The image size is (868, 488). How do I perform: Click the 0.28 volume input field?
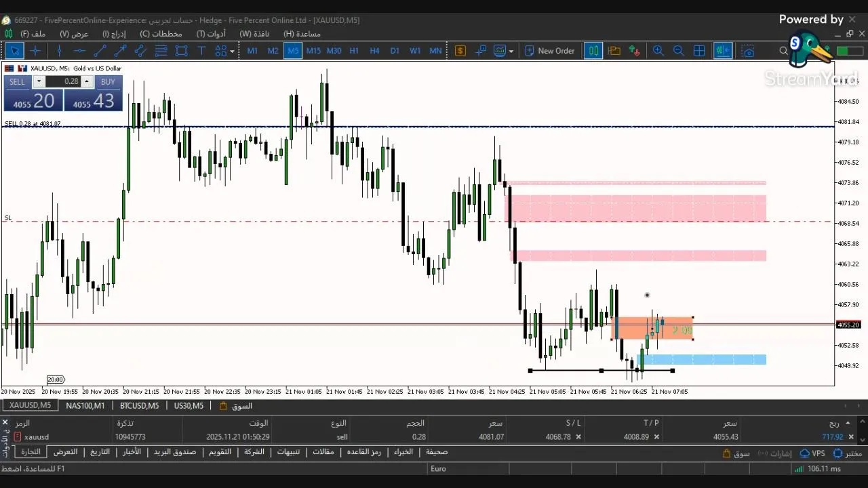(64, 81)
